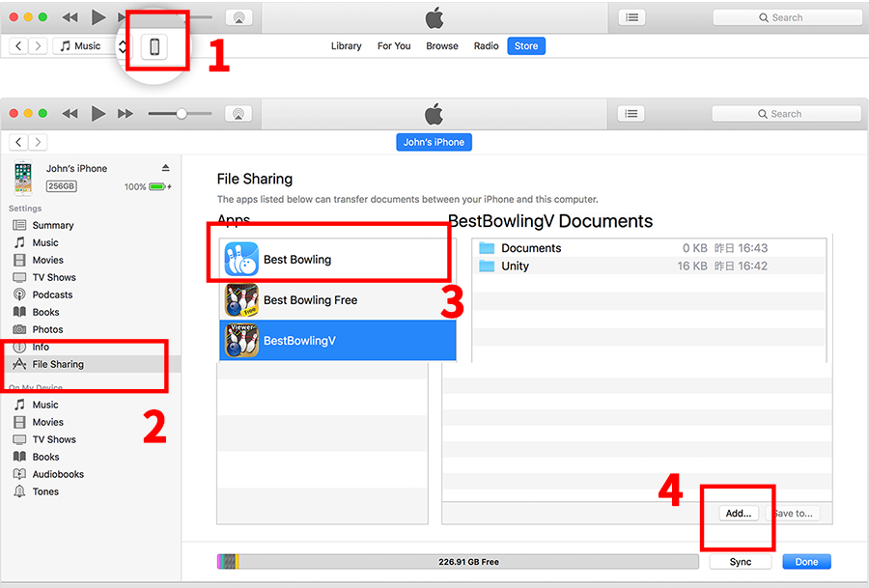Image resolution: width=869 pixels, height=588 pixels.
Task: Open AirPlay in the Store tabs window
Action: tap(238, 17)
